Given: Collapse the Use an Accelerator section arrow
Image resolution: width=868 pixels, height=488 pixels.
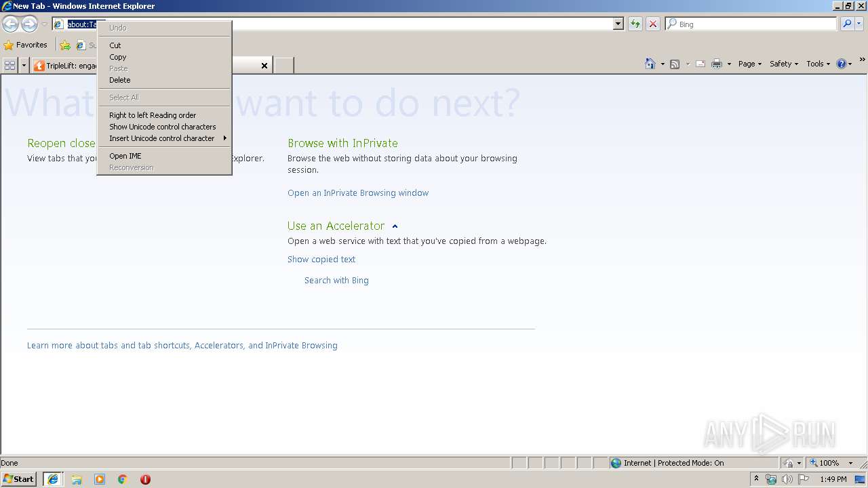Looking at the screenshot, I should pos(395,226).
